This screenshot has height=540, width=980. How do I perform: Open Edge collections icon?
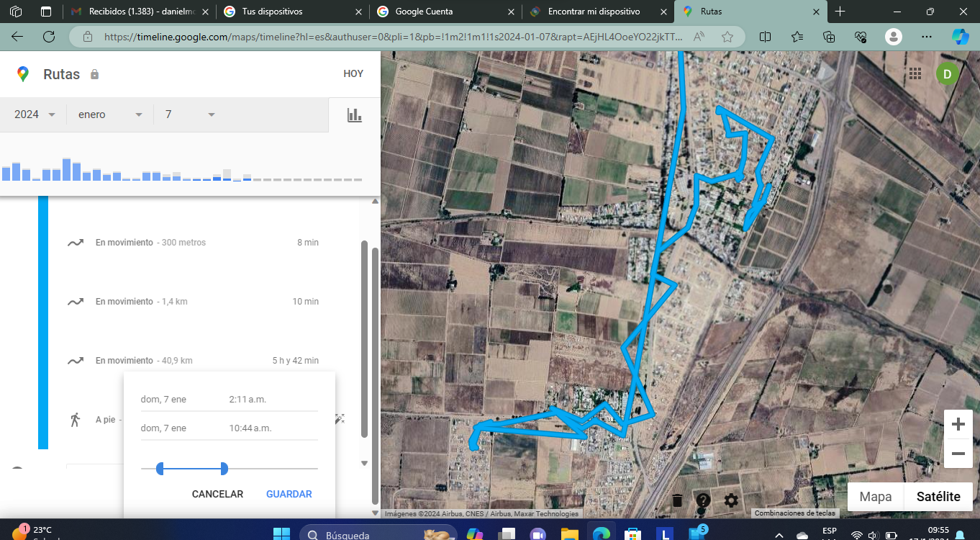click(x=829, y=37)
